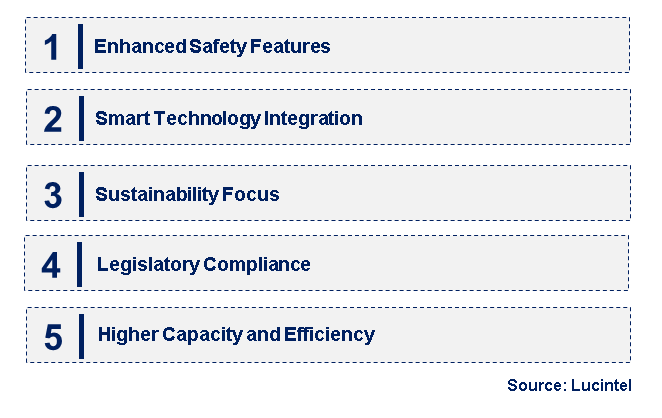
Task: Select the Sustainability Focus text
Action: point(187,195)
